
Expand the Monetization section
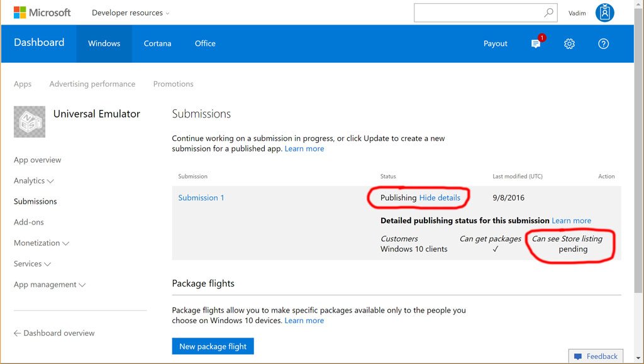(42, 243)
